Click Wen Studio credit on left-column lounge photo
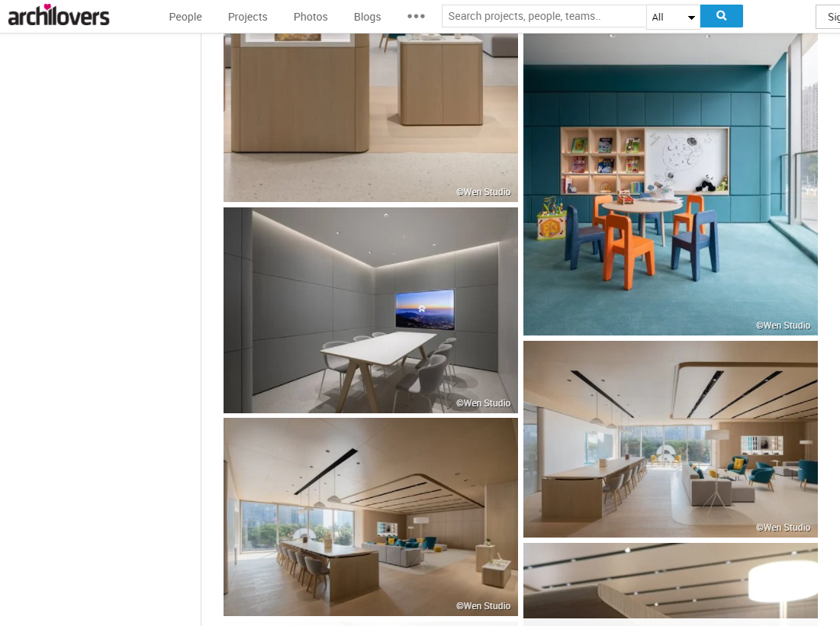The image size is (840, 626). [483, 606]
